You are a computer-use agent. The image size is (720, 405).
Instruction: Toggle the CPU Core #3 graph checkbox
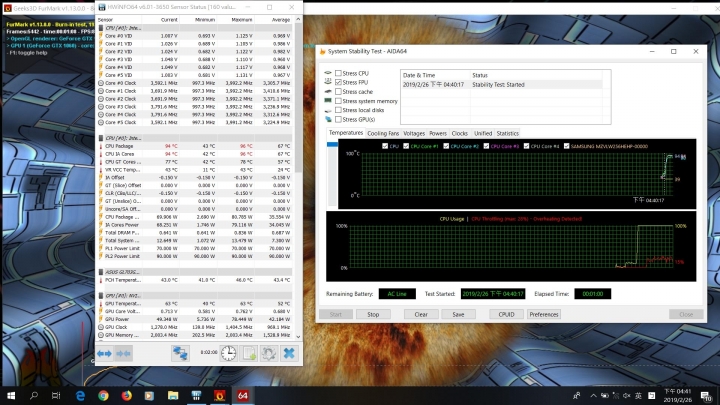tap(486, 146)
